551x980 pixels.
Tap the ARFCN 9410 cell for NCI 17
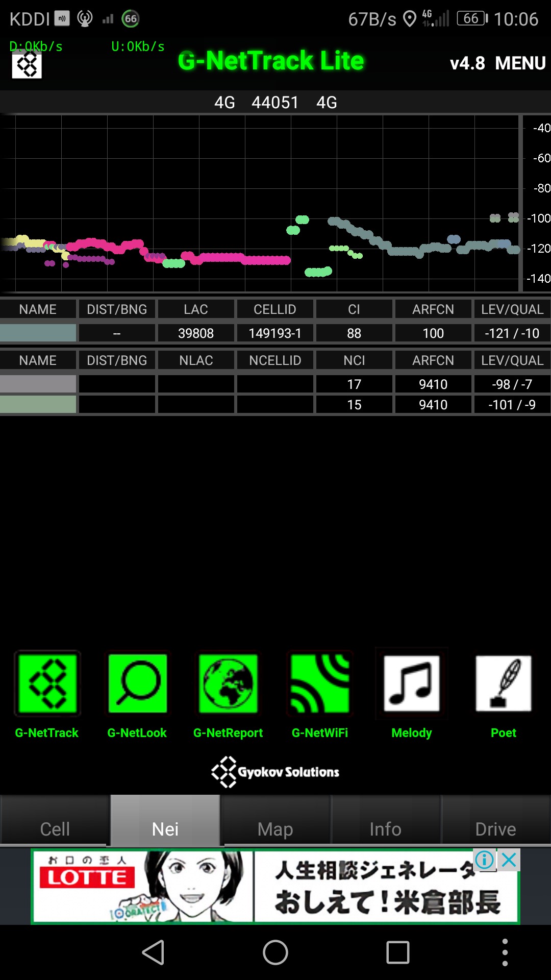coord(433,384)
